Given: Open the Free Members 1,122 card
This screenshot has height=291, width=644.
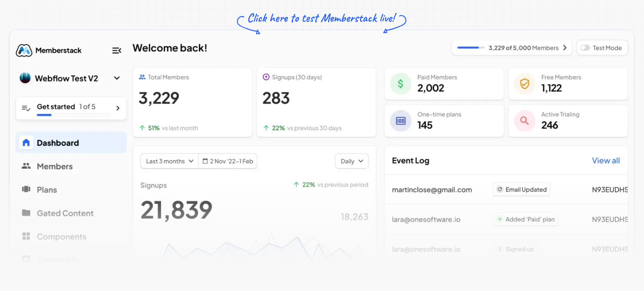Looking at the screenshot, I should click(568, 84).
